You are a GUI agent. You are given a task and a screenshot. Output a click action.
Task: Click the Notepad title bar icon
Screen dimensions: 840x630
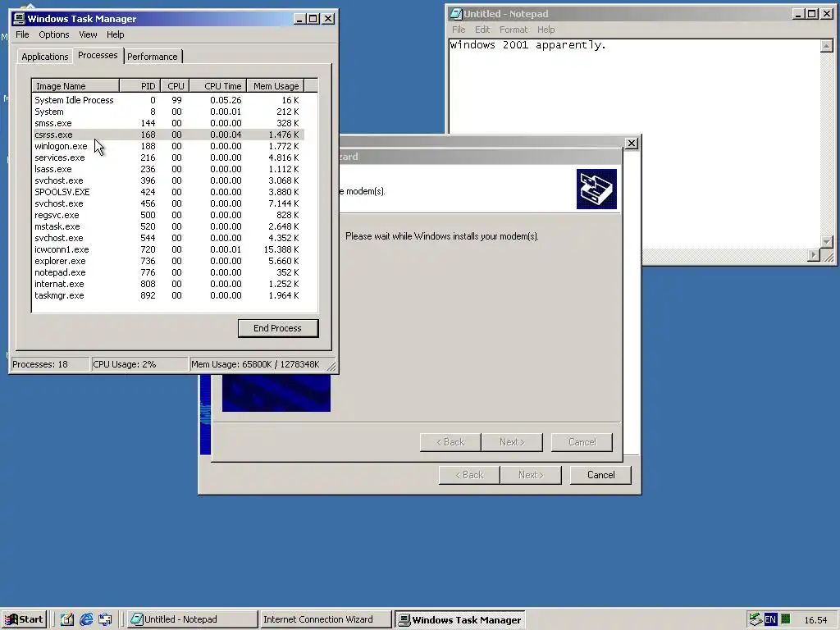click(x=456, y=14)
